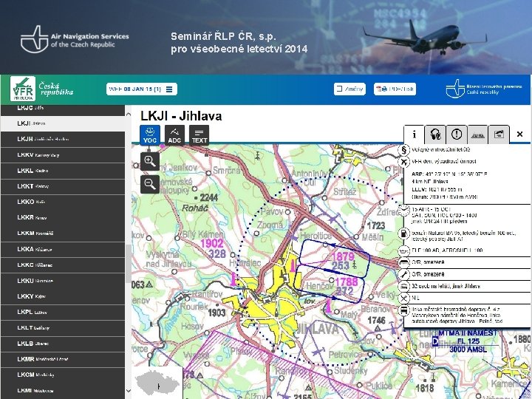This screenshot has height=399, width=532.
Task: Click the Řízení letového provozu logo
Action: coord(484,89)
